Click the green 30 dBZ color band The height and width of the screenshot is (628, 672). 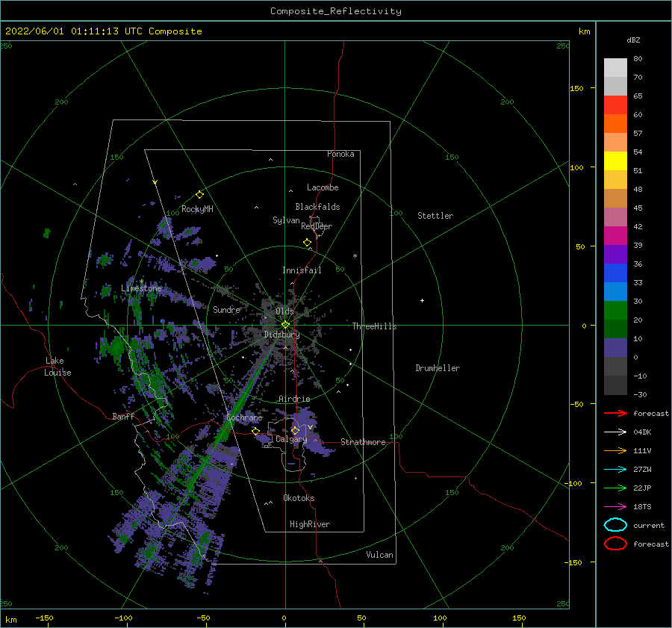click(615, 310)
